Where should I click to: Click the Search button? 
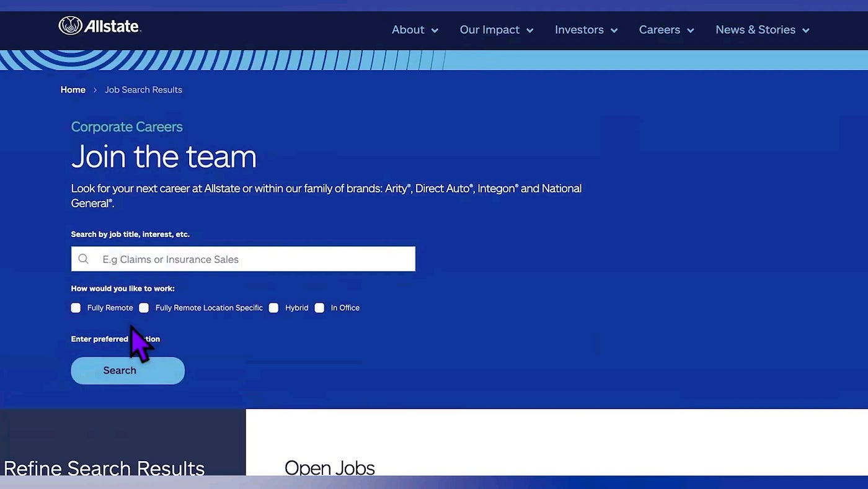coord(128,370)
